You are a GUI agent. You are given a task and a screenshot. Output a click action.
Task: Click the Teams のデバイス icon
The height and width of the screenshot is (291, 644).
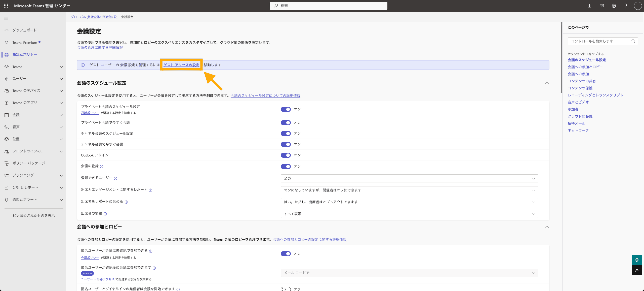coord(7,91)
